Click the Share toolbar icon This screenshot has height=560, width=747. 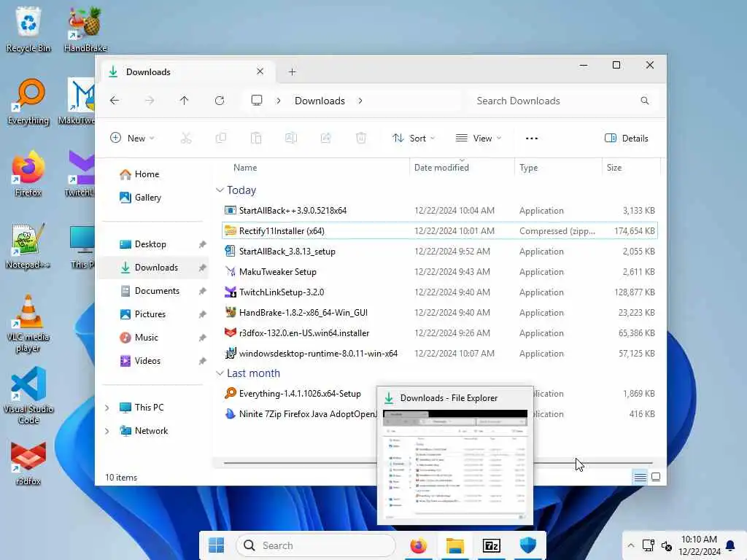pyautogui.click(x=326, y=138)
